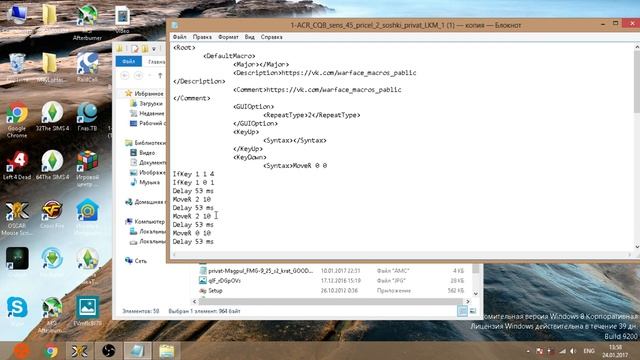This screenshot has height=360, width=640.
Task: Select Библиотеки in Explorer sidebar
Action: pyautogui.click(x=145, y=143)
